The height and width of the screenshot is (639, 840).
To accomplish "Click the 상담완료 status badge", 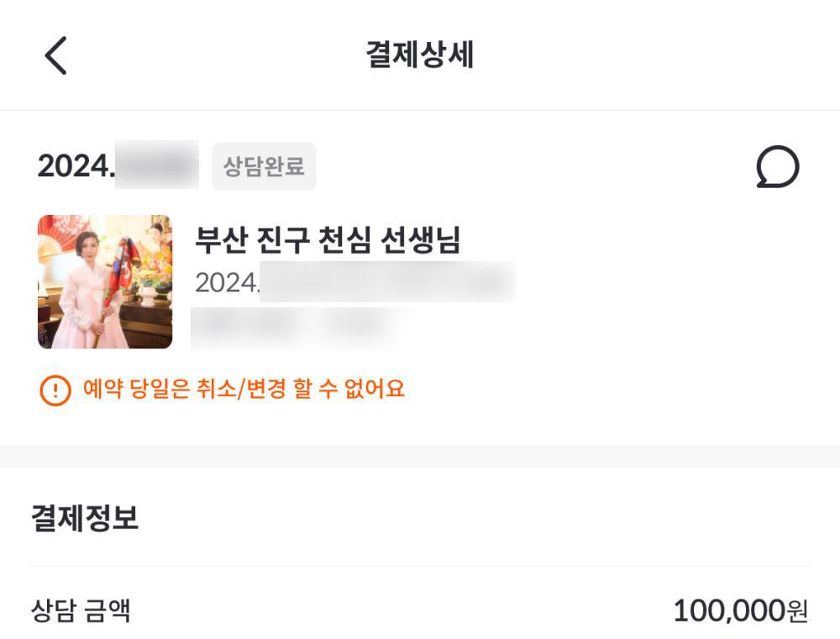I will click(x=264, y=166).
